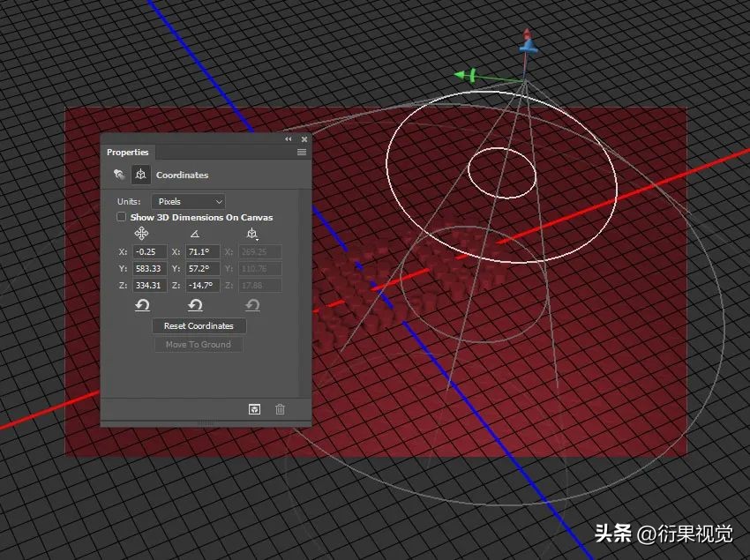Click the small disclosure arrow under the scale icon
750x560 pixels.
257,239
